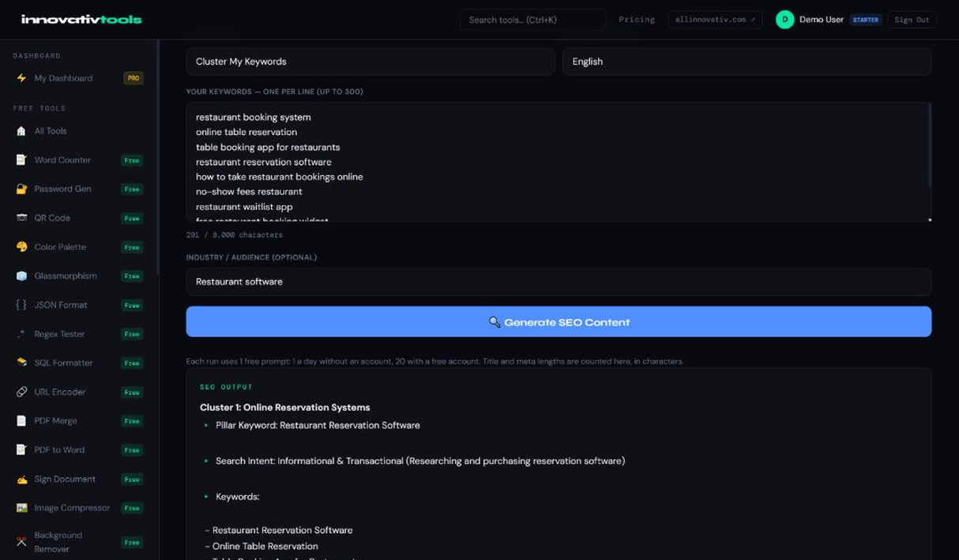Click Generate SEO Content button
The image size is (959, 560).
(558, 322)
